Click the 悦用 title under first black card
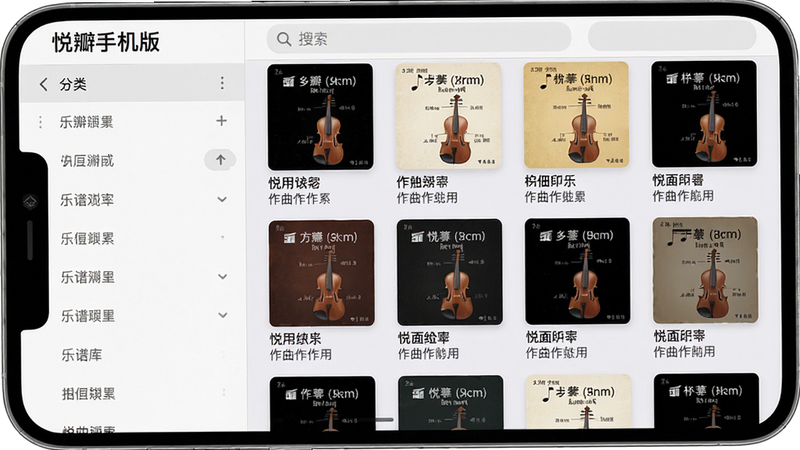800x450 pixels. (294, 183)
